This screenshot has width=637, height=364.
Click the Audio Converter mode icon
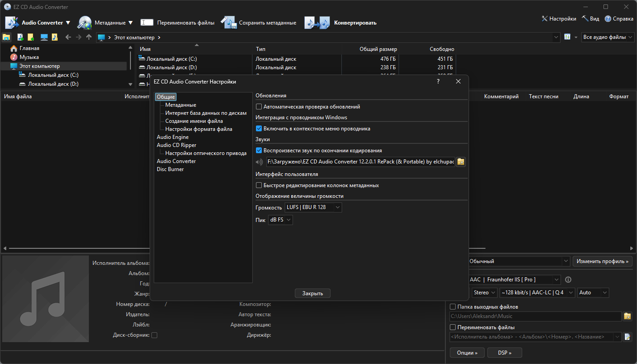(x=12, y=23)
